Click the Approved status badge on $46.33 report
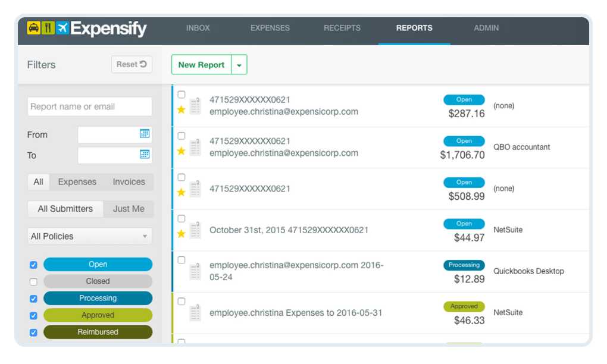 pyautogui.click(x=464, y=306)
